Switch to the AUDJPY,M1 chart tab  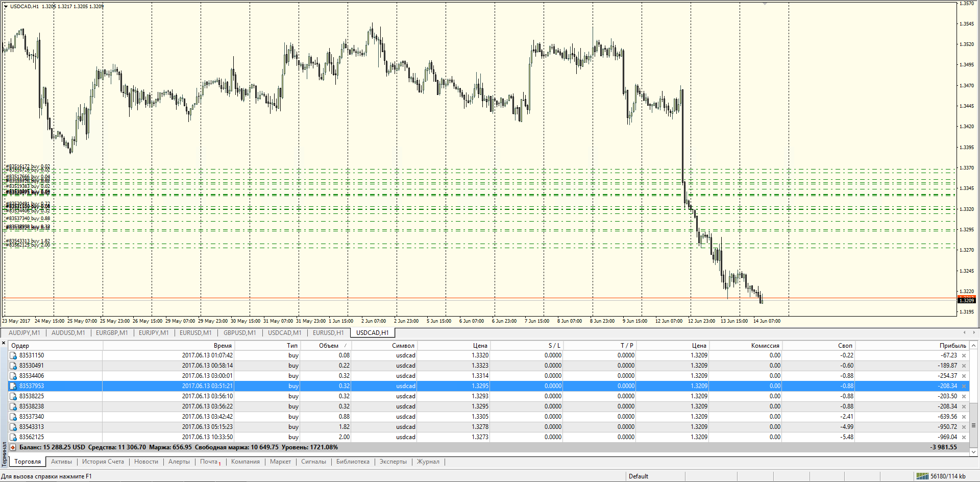click(24, 333)
